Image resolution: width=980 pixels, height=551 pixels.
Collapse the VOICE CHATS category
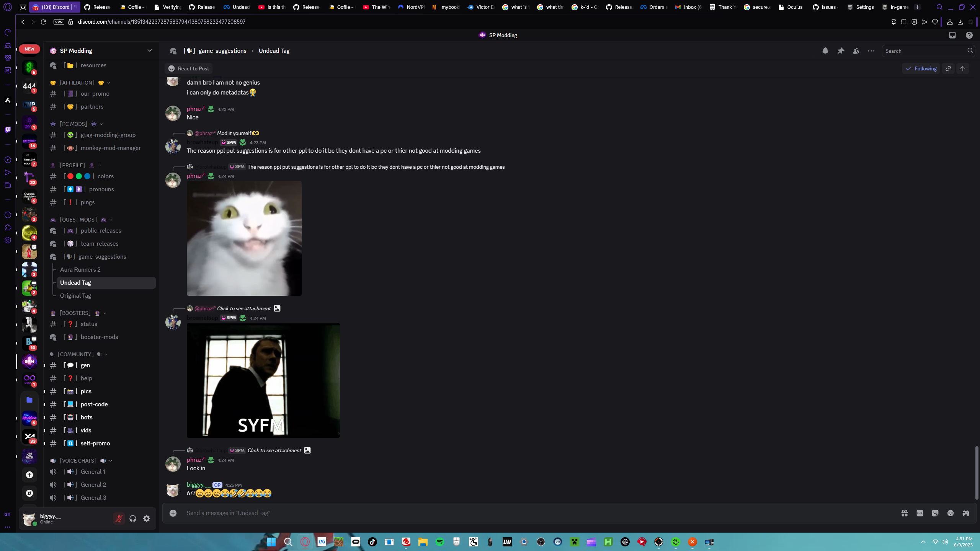(x=78, y=461)
